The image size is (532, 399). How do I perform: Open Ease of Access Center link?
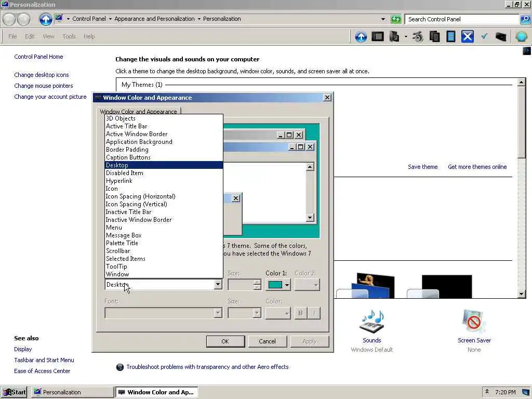(x=42, y=371)
